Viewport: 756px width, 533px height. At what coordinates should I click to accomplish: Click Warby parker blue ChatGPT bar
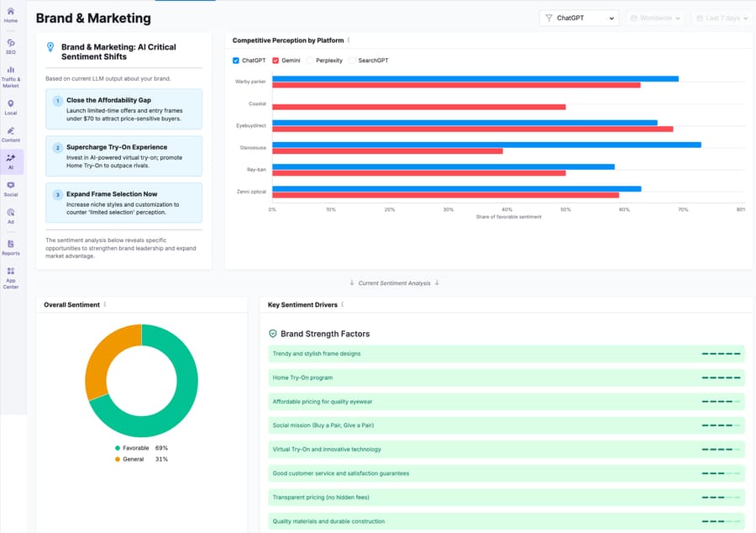[475, 79]
